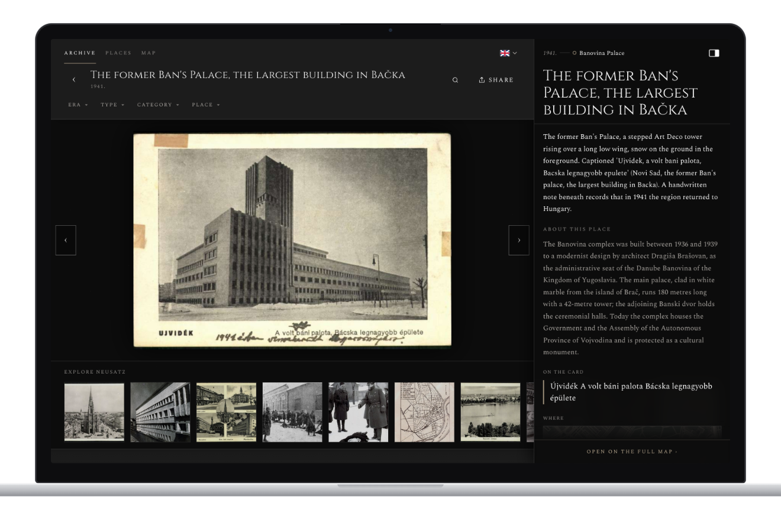Expand the Era filter dropdown
The width and height of the screenshot is (781, 532).
point(78,105)
